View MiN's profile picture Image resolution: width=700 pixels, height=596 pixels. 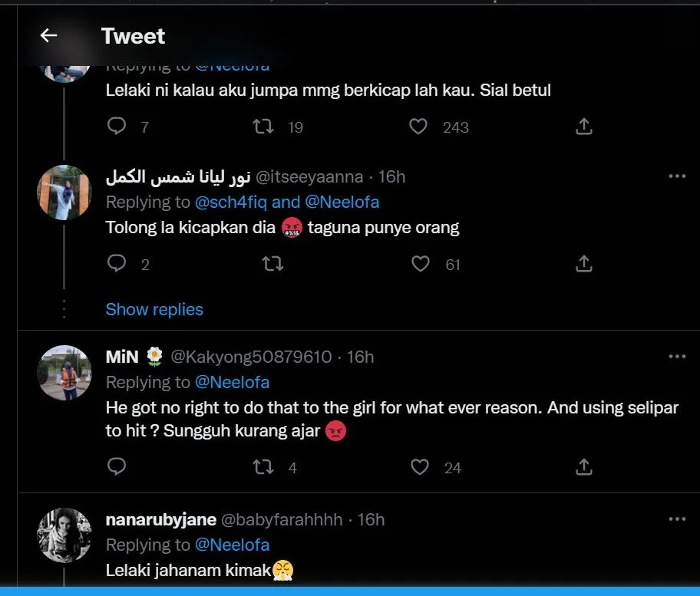point(64,372)
